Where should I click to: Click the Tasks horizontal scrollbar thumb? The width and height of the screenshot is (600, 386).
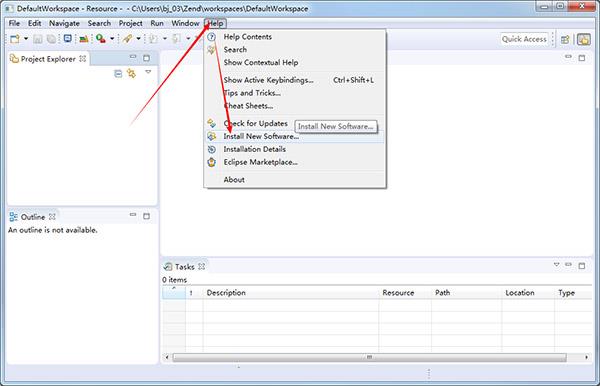(x=370, y=357)
